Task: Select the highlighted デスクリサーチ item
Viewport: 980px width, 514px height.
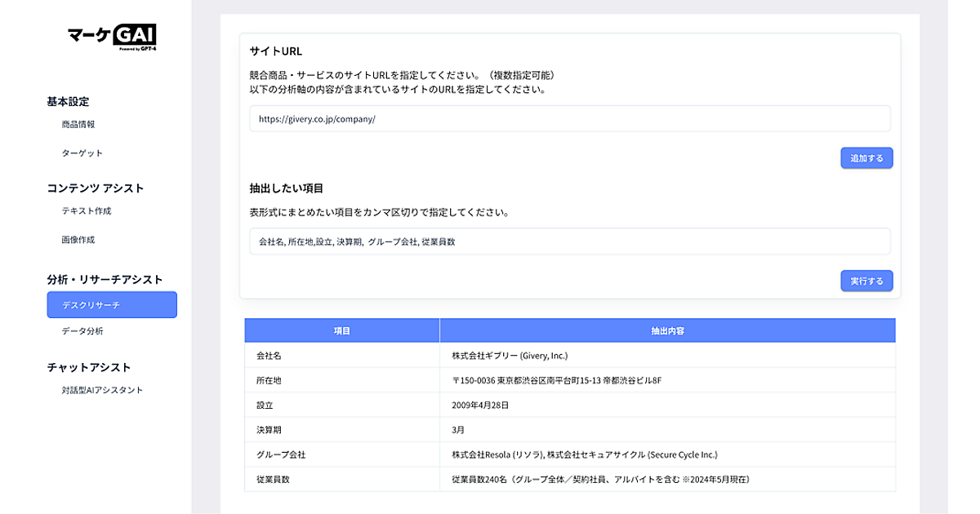Action: point(112,305)
